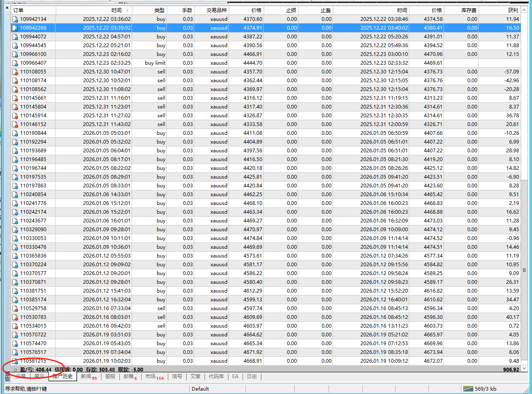
Task: Open the 信号 tab
Action: click(177, 376)
